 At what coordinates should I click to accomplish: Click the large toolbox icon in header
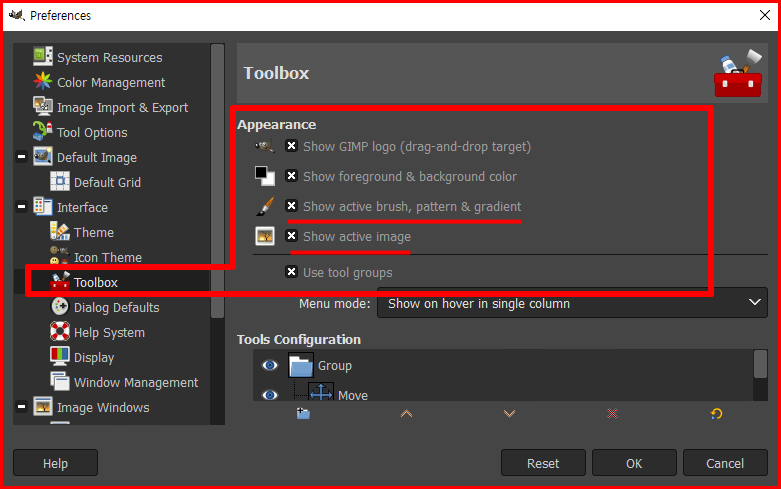click(x=738, y=74)
